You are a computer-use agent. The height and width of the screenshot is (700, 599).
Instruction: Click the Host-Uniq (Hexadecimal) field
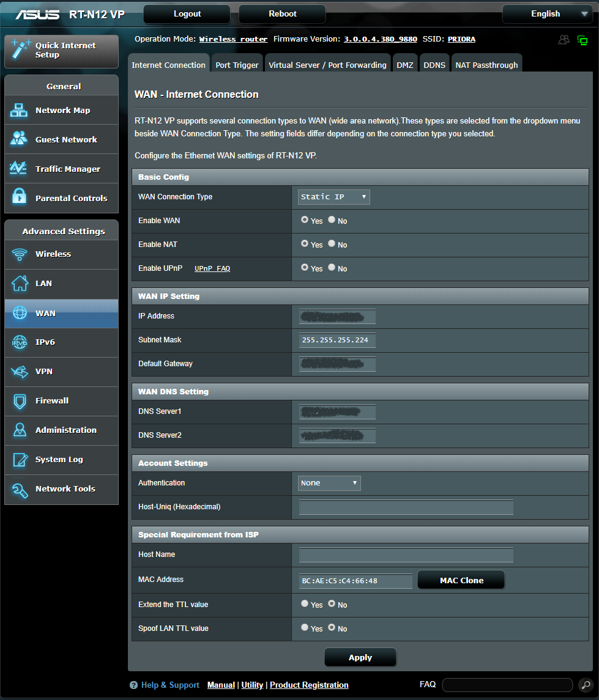406,507
